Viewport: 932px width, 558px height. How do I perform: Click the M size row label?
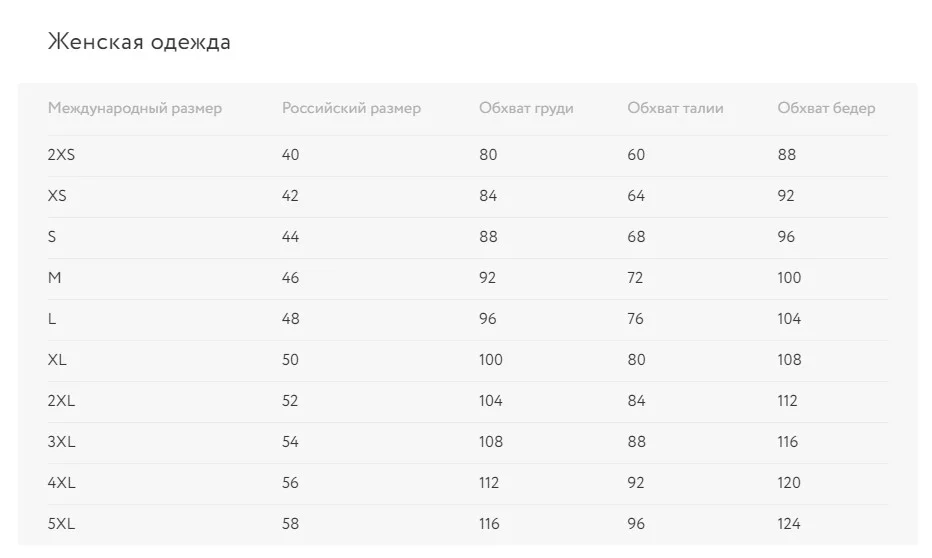pos(55,278)
